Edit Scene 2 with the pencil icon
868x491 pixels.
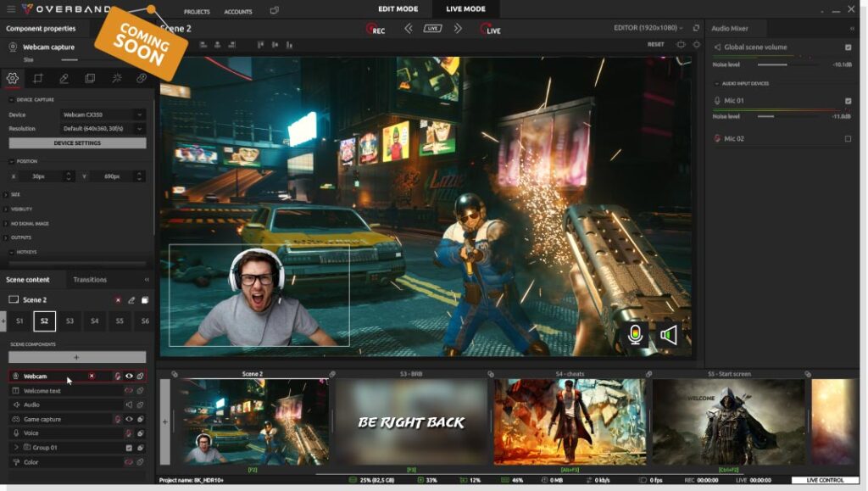pyautogui.click(x=131, y=300)
